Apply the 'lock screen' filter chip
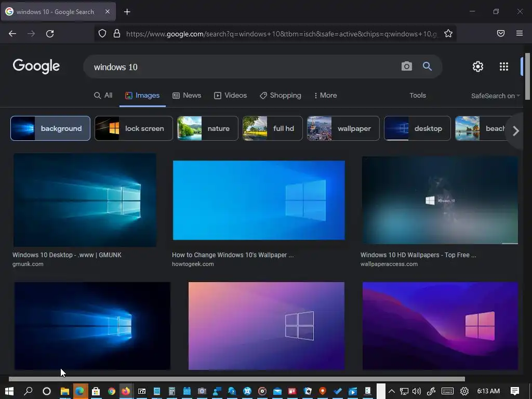This screenshot has width=532, height=399. pyautogui.click(x=134, y=128)
